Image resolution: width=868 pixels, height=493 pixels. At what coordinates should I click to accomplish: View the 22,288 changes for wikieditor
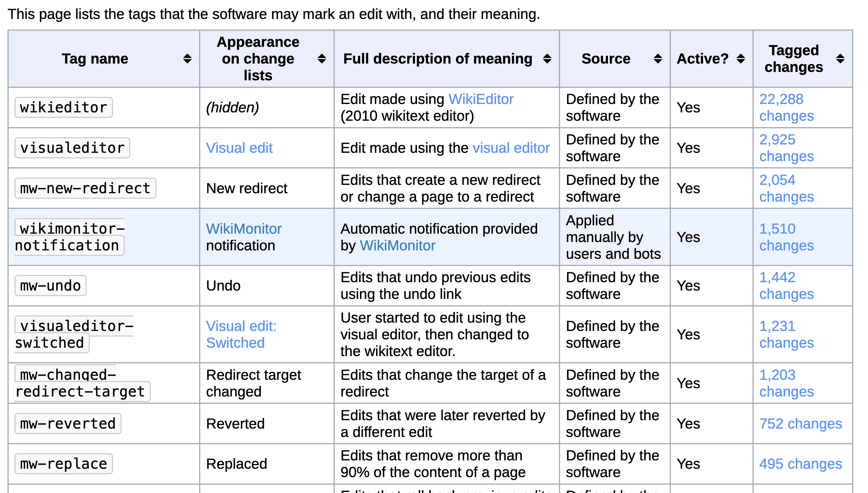[x=786, y=108]
